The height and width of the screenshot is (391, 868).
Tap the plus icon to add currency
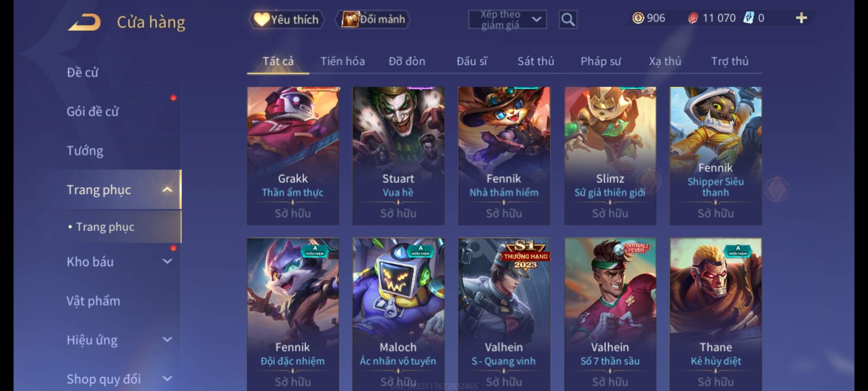(801, 18)
